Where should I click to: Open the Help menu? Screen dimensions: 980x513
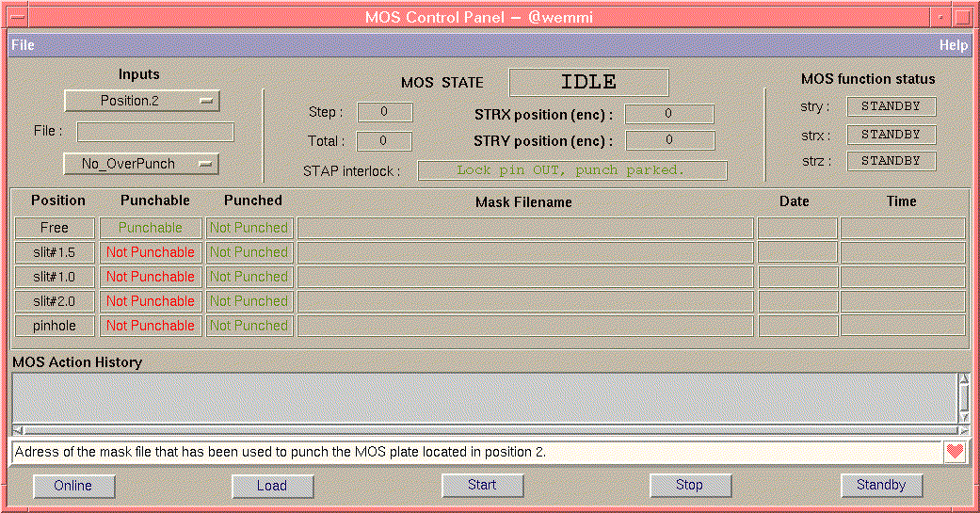point(953,45)
